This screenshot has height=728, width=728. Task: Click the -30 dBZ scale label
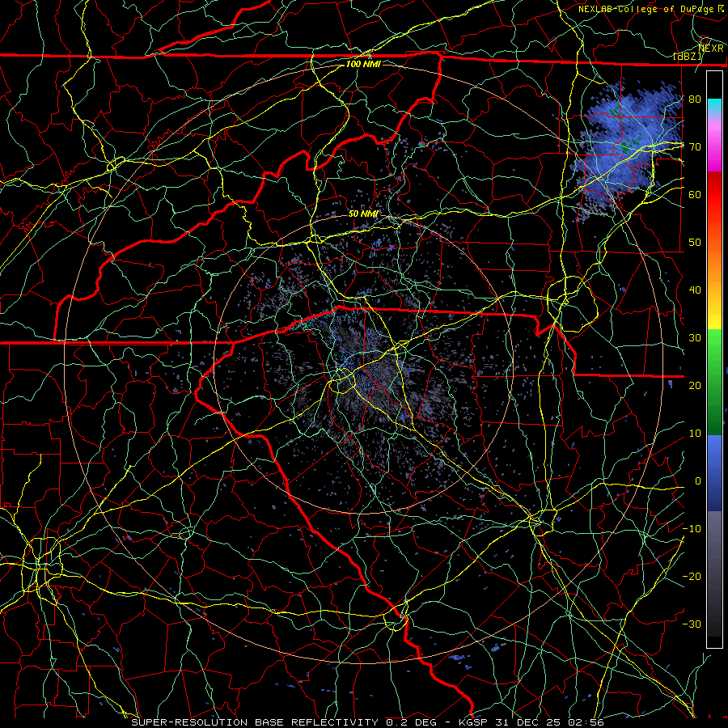(692, 624)
